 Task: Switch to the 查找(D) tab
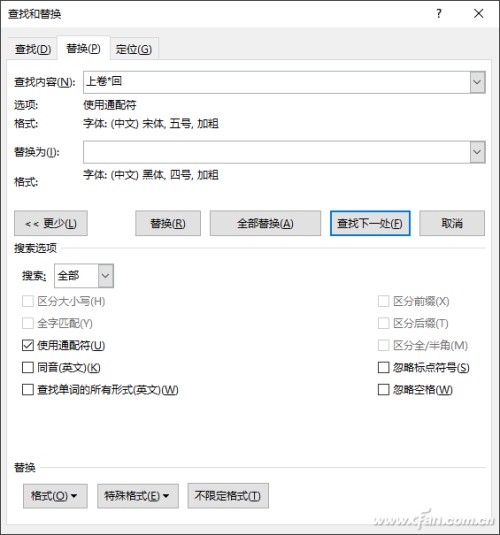33,49
